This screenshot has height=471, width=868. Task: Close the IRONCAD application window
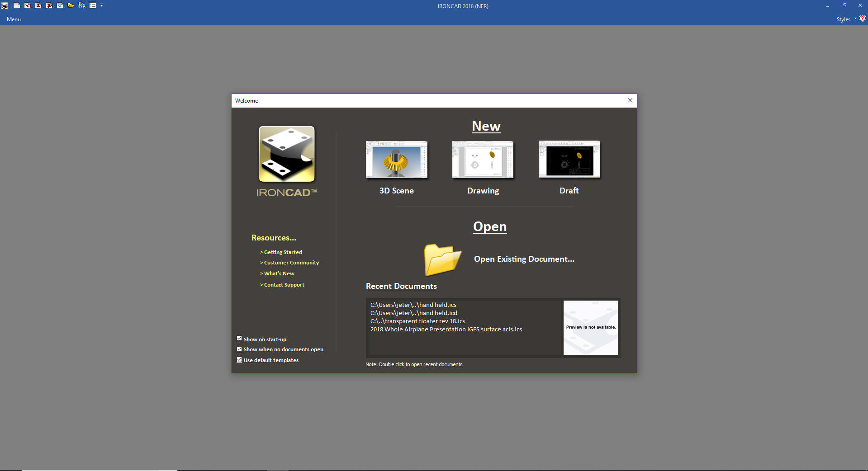pos(860,6)
